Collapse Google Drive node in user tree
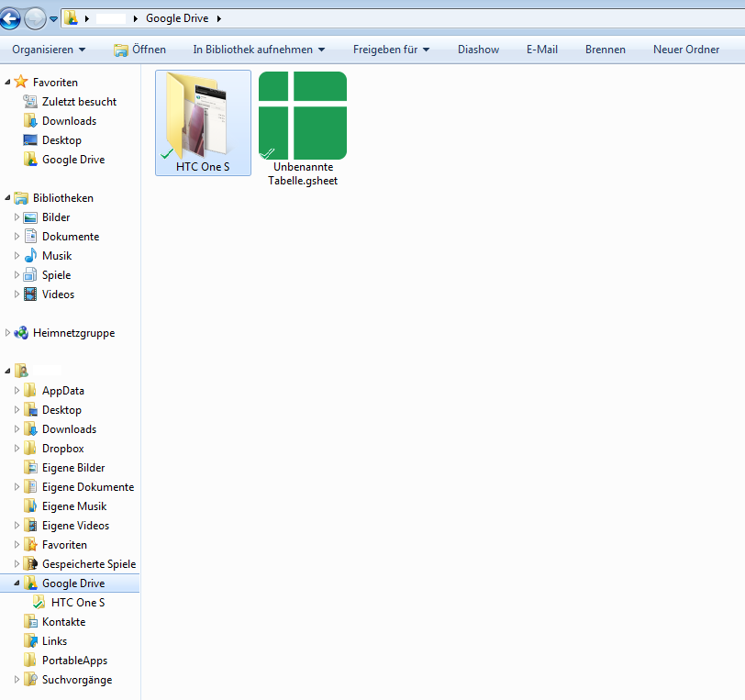Viewport: 745px width, 700px height. pos(17,583)
